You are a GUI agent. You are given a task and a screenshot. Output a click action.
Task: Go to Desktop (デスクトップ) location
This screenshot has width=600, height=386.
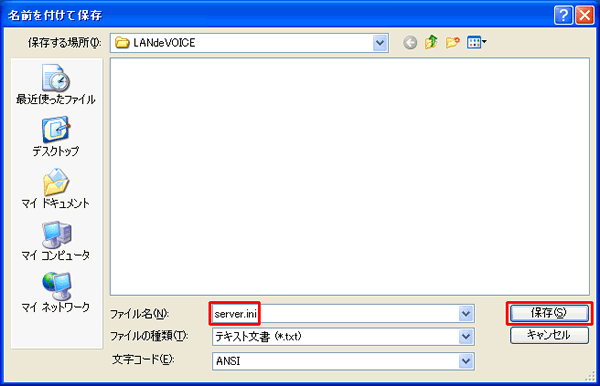(x=56, y=137)
